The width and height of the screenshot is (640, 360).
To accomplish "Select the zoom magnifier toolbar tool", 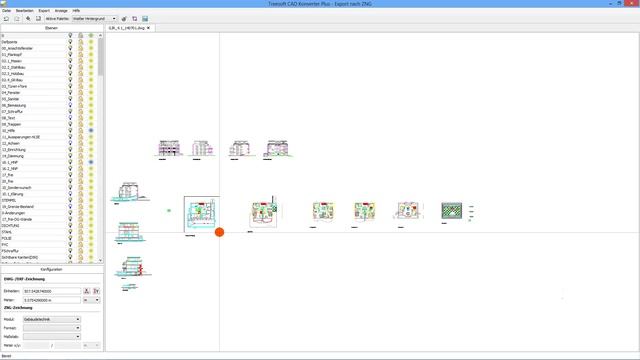I will (28, 19).
